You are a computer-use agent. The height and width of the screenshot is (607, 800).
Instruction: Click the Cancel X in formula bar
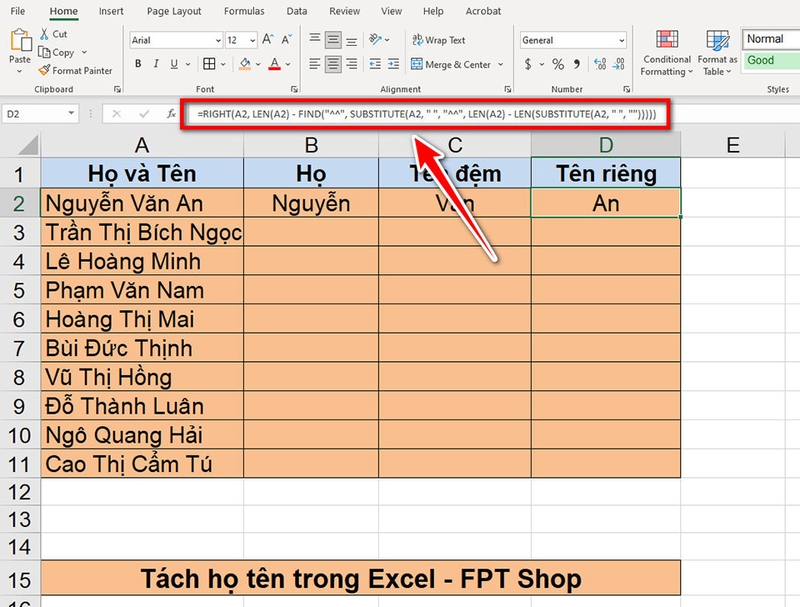click(116, 114)
